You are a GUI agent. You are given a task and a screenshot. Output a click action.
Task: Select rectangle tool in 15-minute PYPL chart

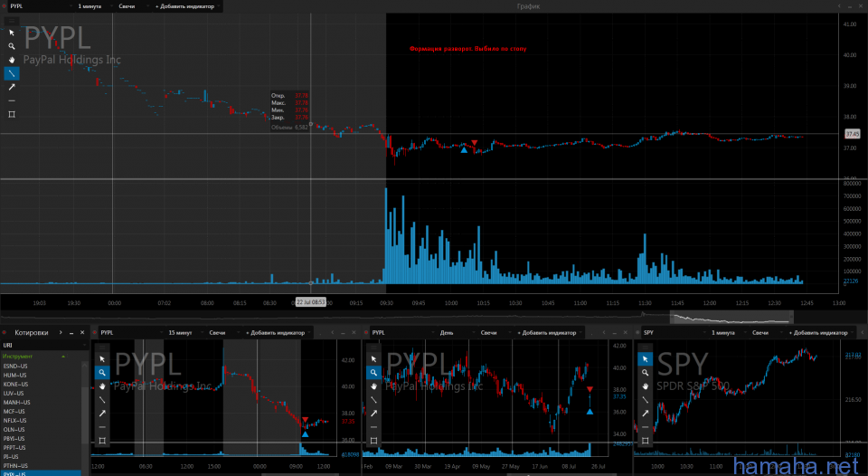pos(102,441)
